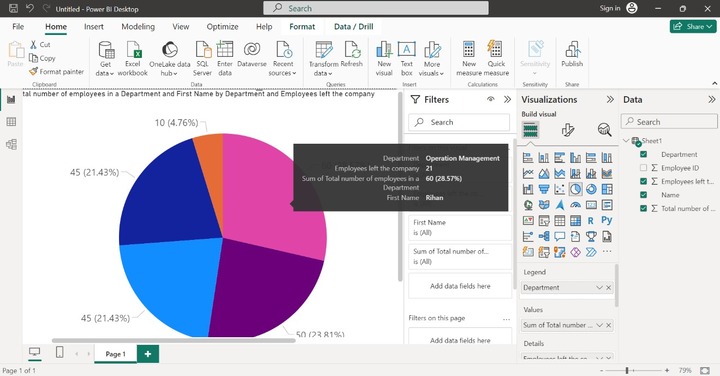
Task: Select the Donut chart visual icon
Action: click(x=591, y=189)
